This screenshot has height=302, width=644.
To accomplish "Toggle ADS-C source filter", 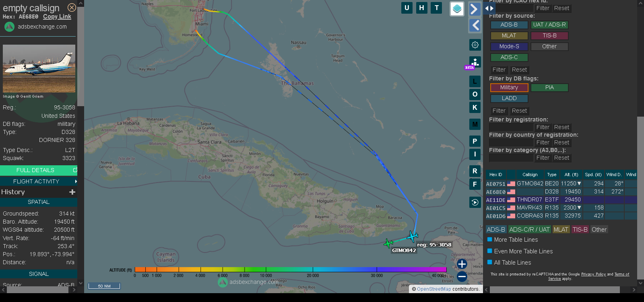I will pyautogui.click(x=509, y=58).
